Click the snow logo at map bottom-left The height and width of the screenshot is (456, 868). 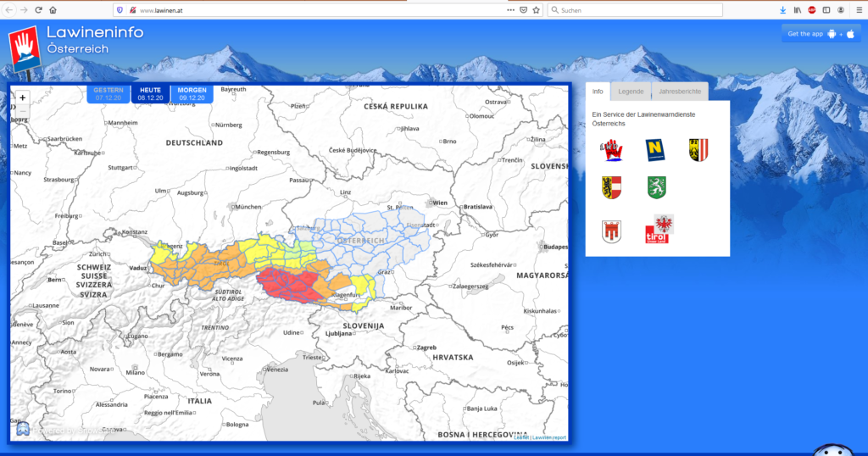coord(23,429)
